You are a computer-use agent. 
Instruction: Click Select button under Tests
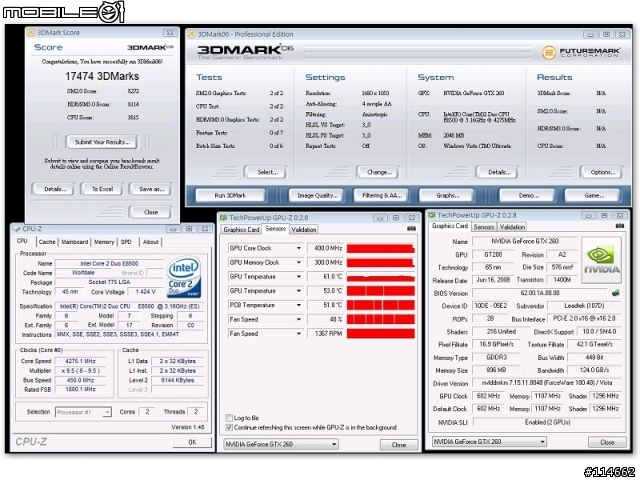click(x=267, y=172)
